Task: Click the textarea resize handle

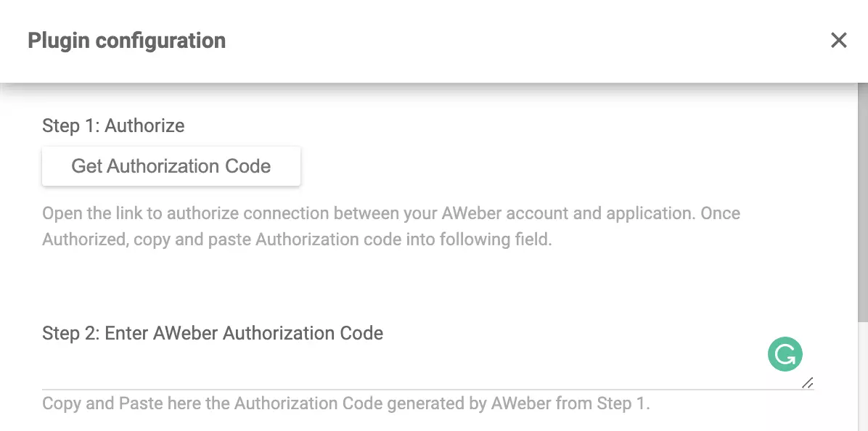Action: pos(807,384)
